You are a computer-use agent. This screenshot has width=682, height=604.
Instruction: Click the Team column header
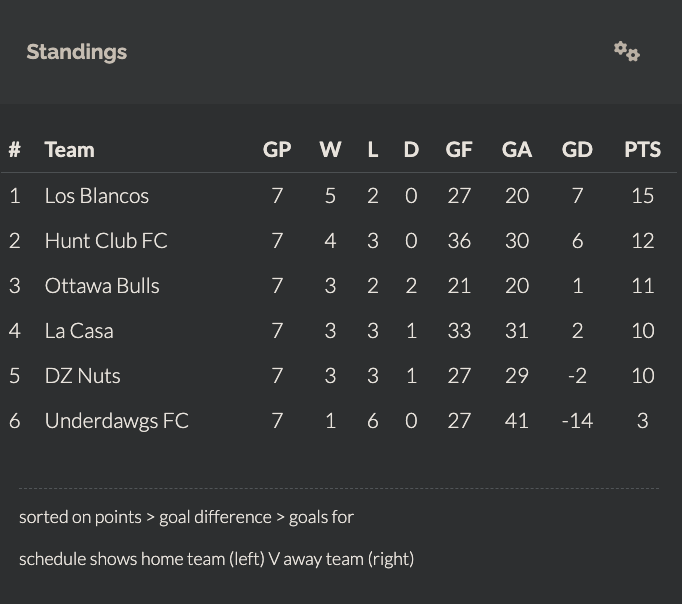point(70,150)
